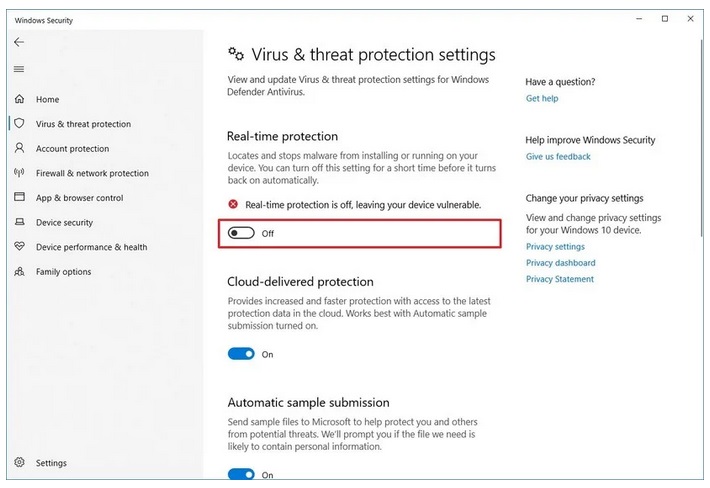The width and height of the screenshot is (710, 488).
Task: Expand the hamburger navigation menu
Action: pos(19,69)
